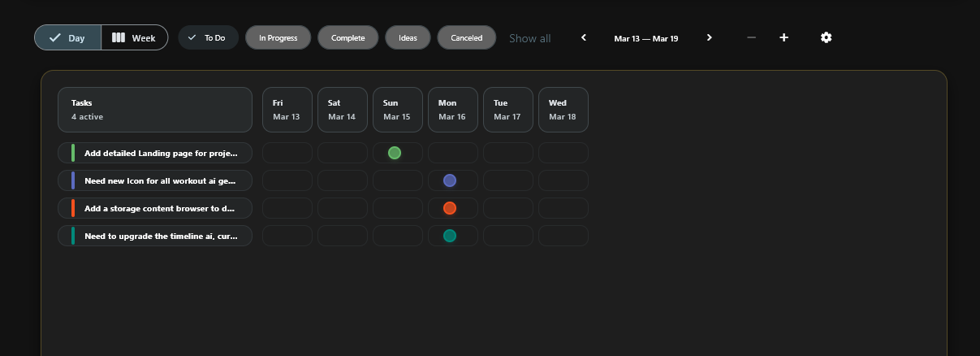Click teal color bar of timeline ai task
Screen dimensions: 980x356
[x=73, y=236]
